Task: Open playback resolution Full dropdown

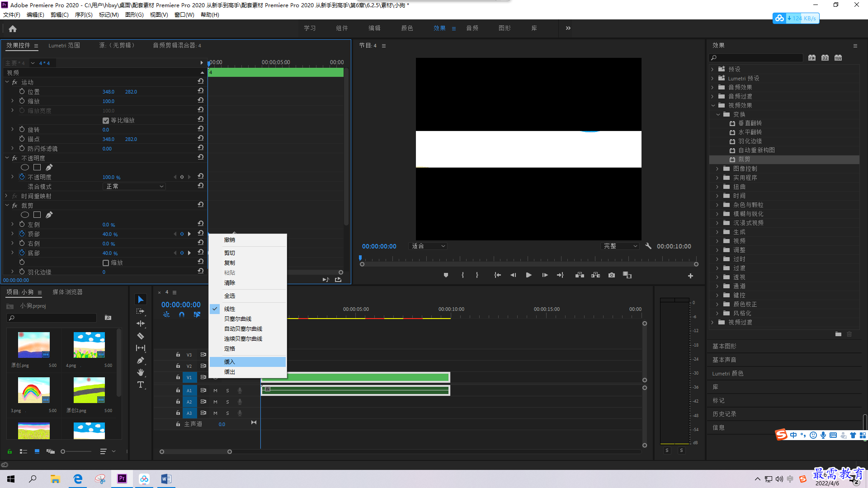Action: pos(620,246)
